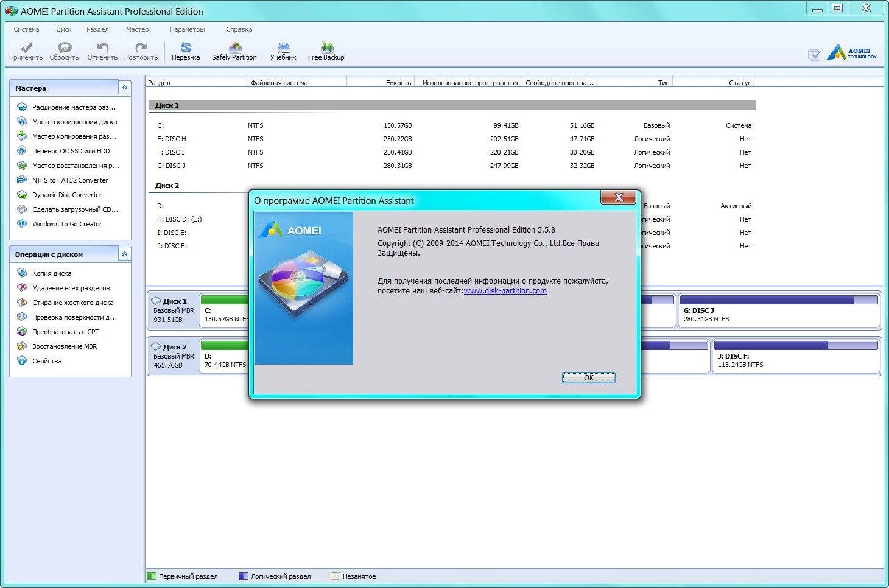Viewport: 889px width, 588px height.
Task: Open the Раздел menu
Action: click(x=97, y=29)
